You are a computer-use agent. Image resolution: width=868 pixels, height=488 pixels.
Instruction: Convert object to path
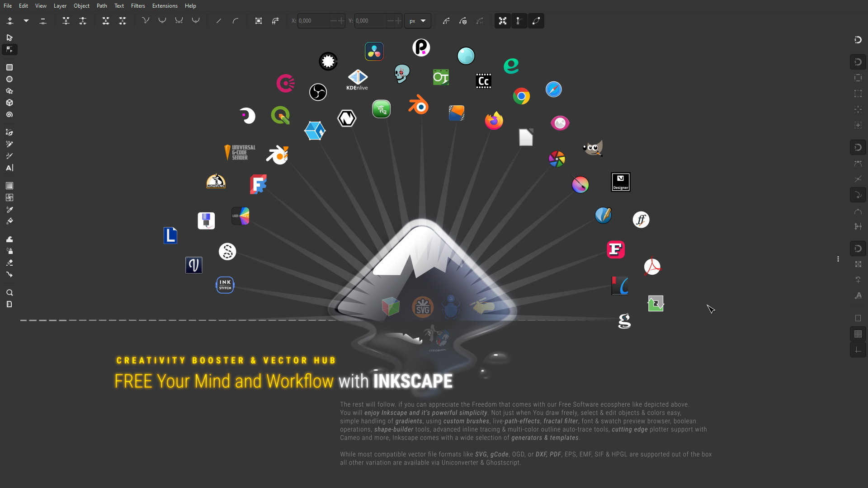point(259,21)
